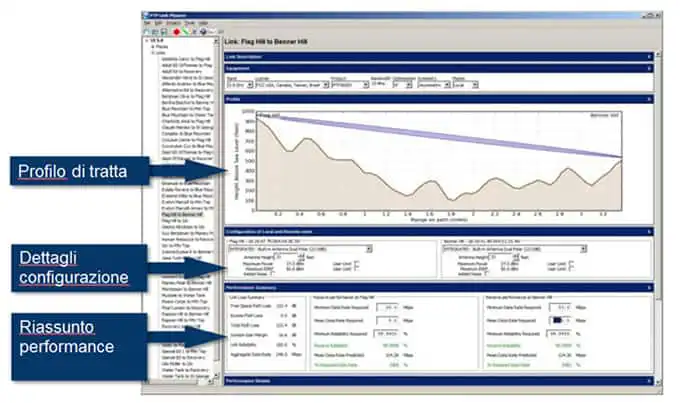Collapse the Links node in project tree
Screen dimensions: 680x403
point(153,52)
